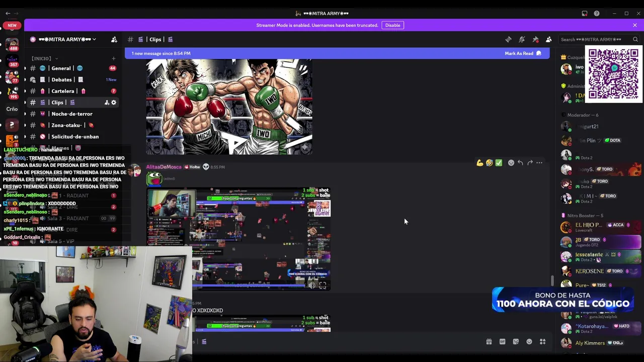The image size is (644, 362).
Task: Open the Crño server
Action: pos(12,109)
